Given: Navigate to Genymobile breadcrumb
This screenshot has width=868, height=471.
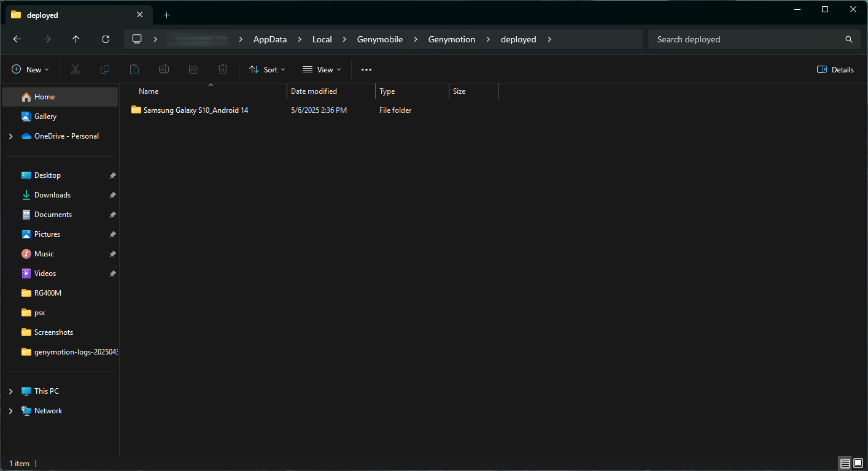Looking at the screenshot, I should (x=380, y=39).
